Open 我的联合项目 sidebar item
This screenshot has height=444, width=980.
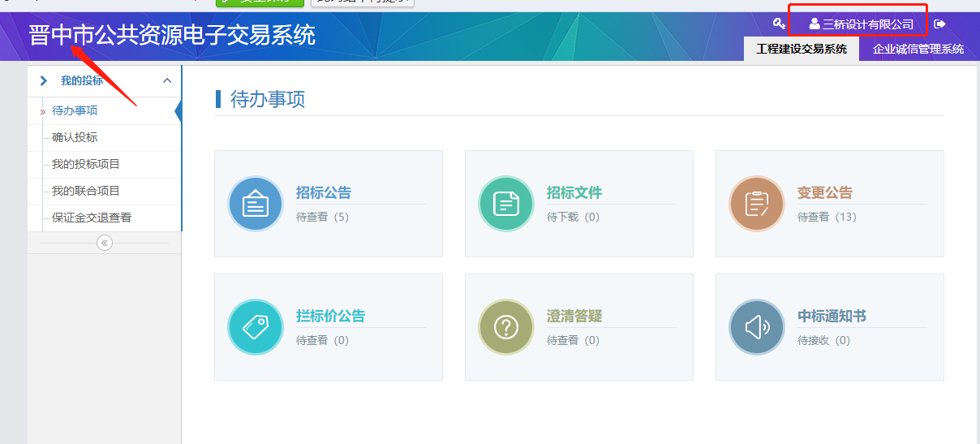pos(86,192)
